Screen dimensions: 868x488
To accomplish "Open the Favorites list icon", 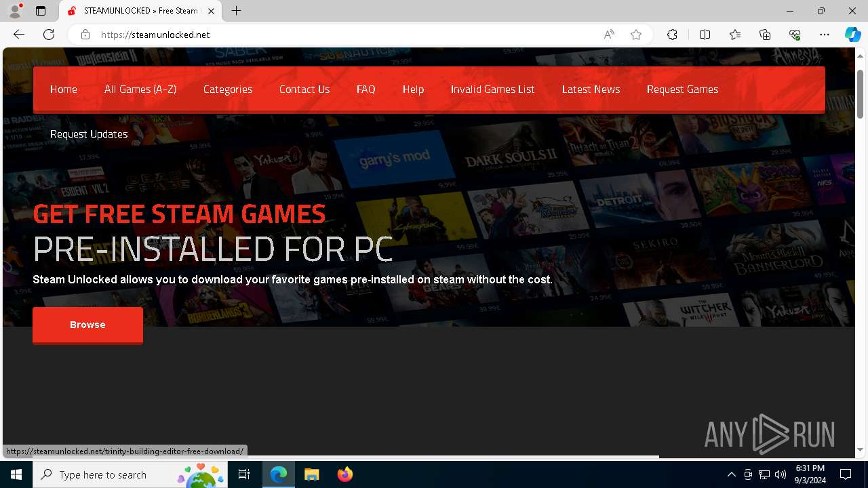I will coord(735,35).
